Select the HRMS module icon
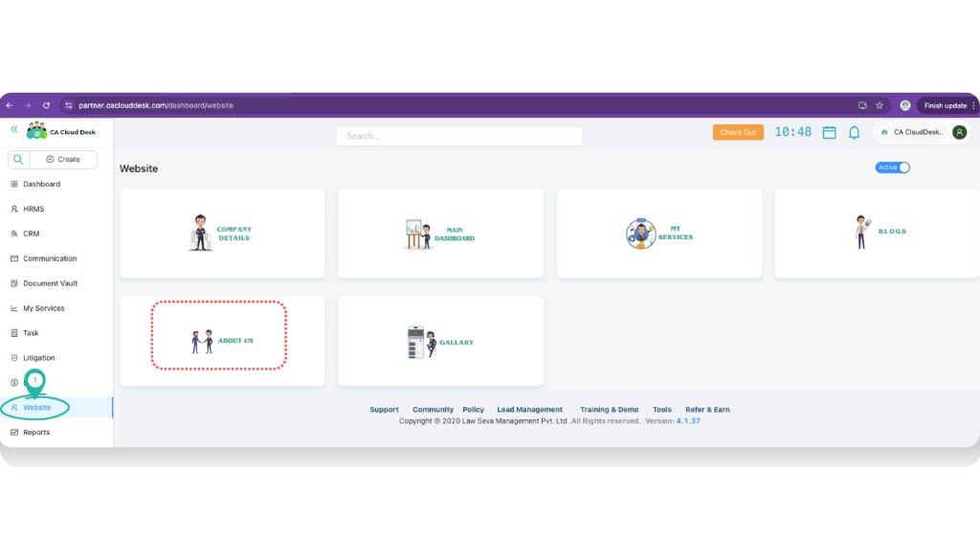 (14, 208)
